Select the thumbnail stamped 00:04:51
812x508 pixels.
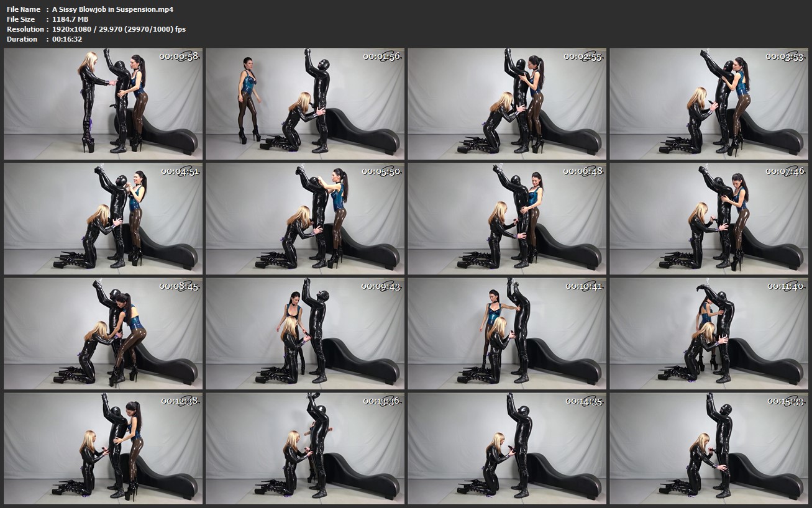pos(103,219)
